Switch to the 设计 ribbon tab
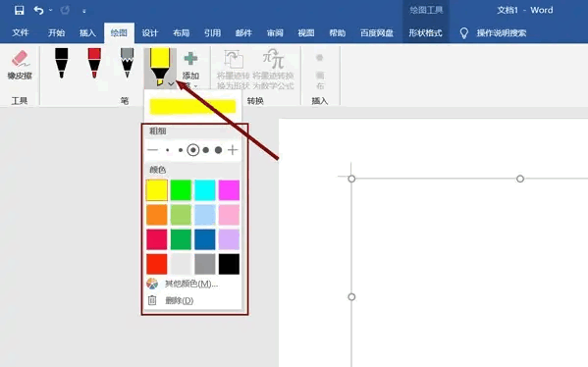The height and width of the screenshot is (367, 588). point(149,33)
